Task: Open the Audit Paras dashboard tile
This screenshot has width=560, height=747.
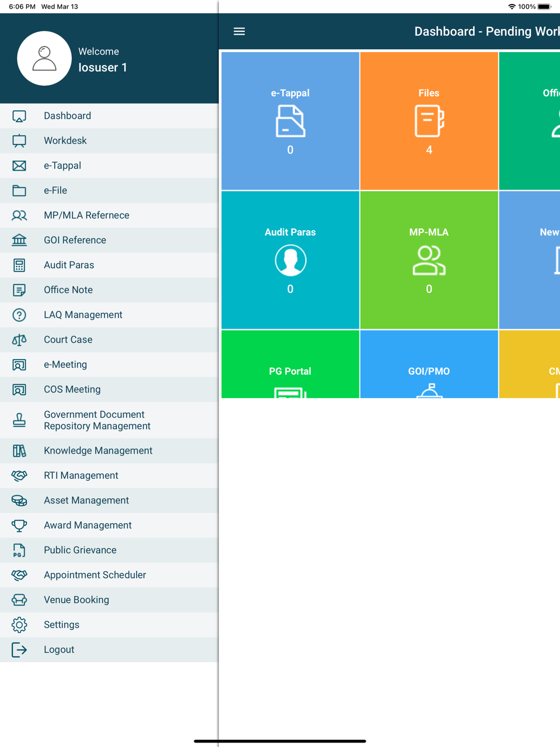Action: coord(290,260)
